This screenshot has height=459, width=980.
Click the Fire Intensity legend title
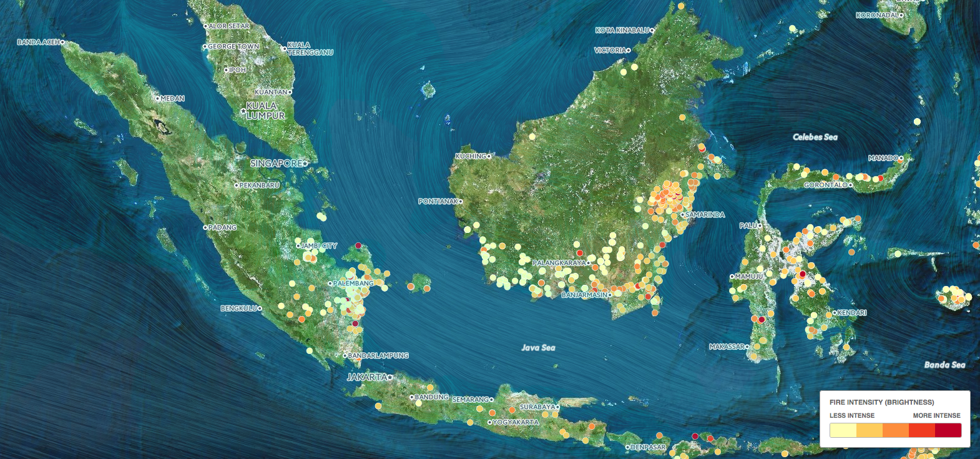[881, 402]
